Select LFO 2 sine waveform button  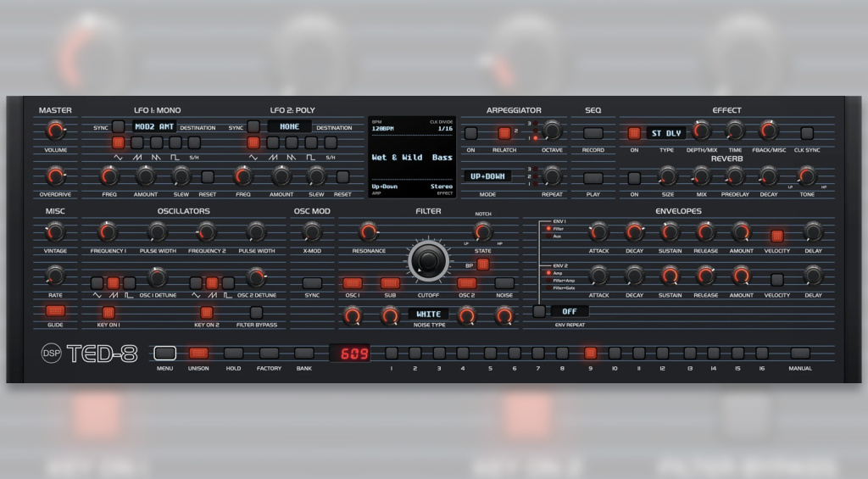[253, 143]
